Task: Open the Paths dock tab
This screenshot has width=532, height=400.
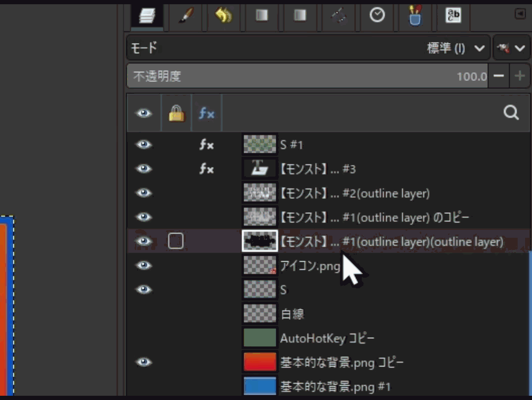Action: 339,16
